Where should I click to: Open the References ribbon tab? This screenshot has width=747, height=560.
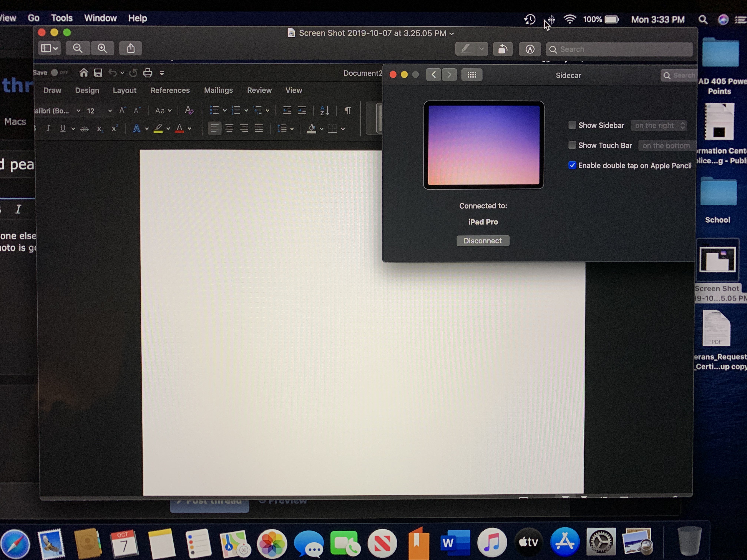click(170, 91)
